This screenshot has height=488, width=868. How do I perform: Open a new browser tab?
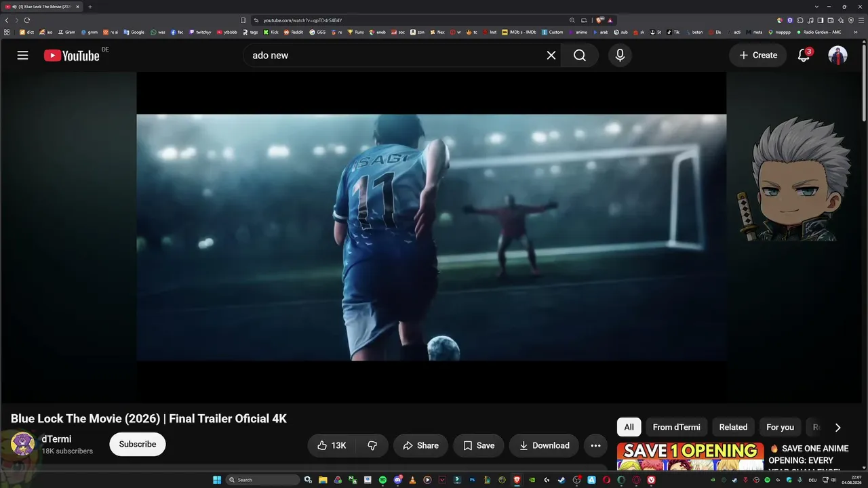90,7
